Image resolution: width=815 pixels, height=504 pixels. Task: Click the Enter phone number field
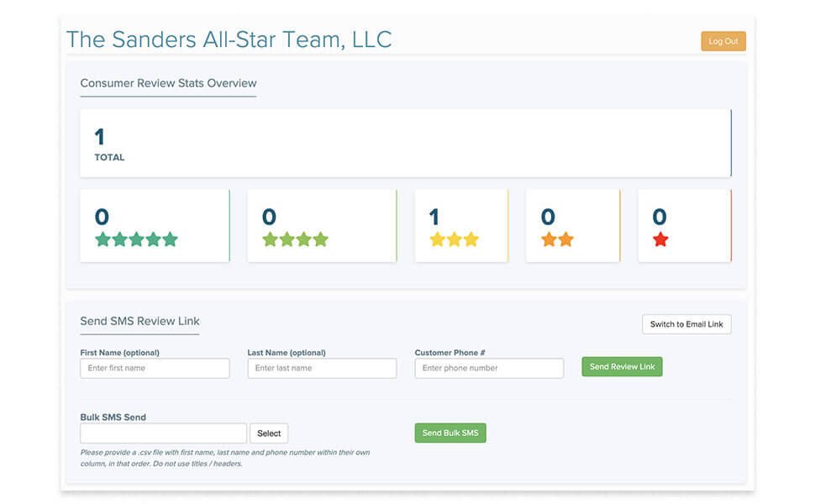[x=489, y=368]
